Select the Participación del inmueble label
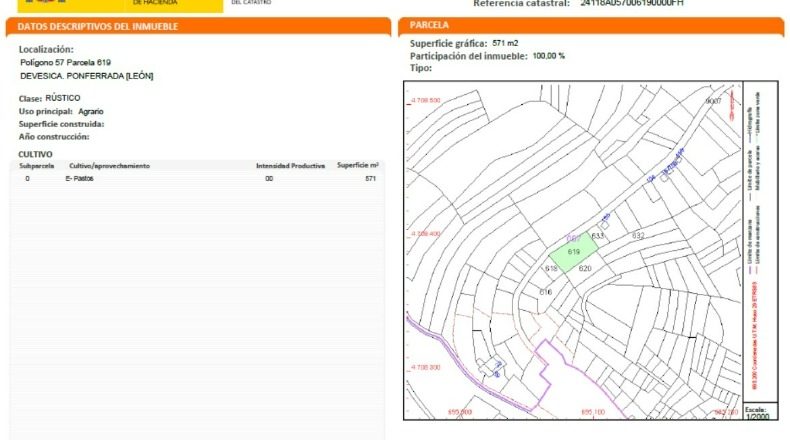The image size is (790, 440). click(x=469, y=56)
